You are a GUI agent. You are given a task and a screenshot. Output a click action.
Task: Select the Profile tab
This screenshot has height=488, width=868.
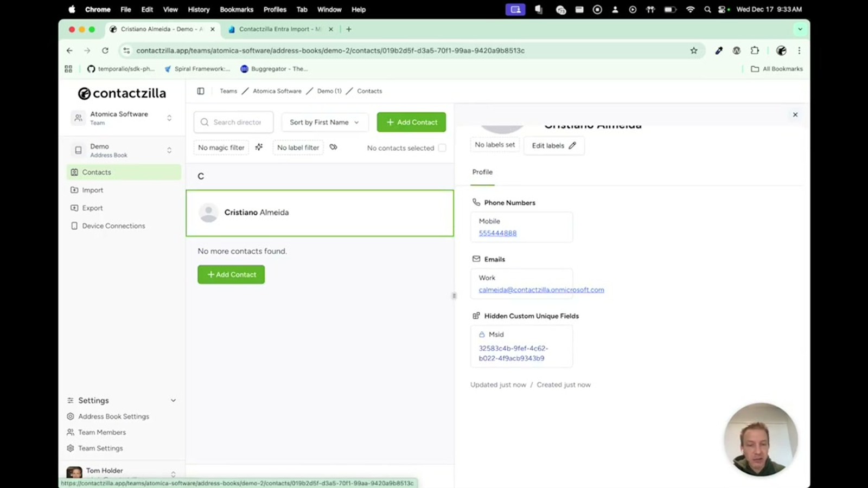(482, 172)
